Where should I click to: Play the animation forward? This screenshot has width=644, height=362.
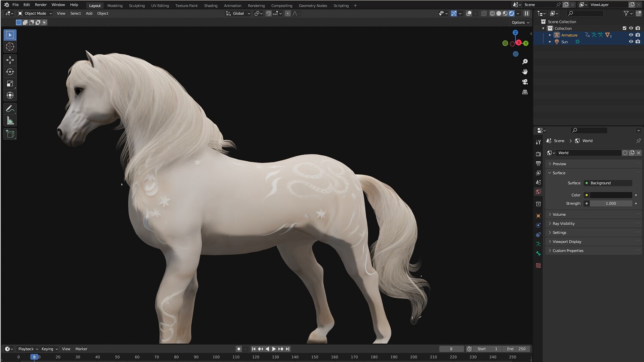pyautogui.click(x=274, y=349)
